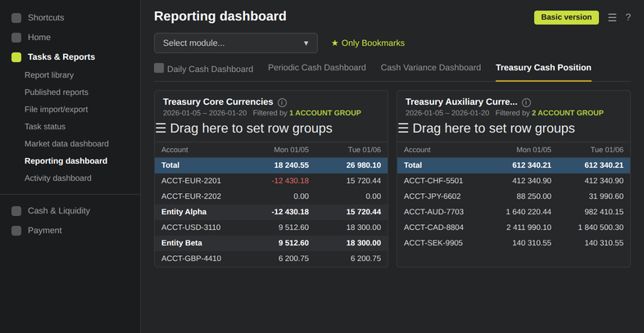Click the Shortcuts sidebar icon
The image size is (644, 333).
tap(16, 18)
